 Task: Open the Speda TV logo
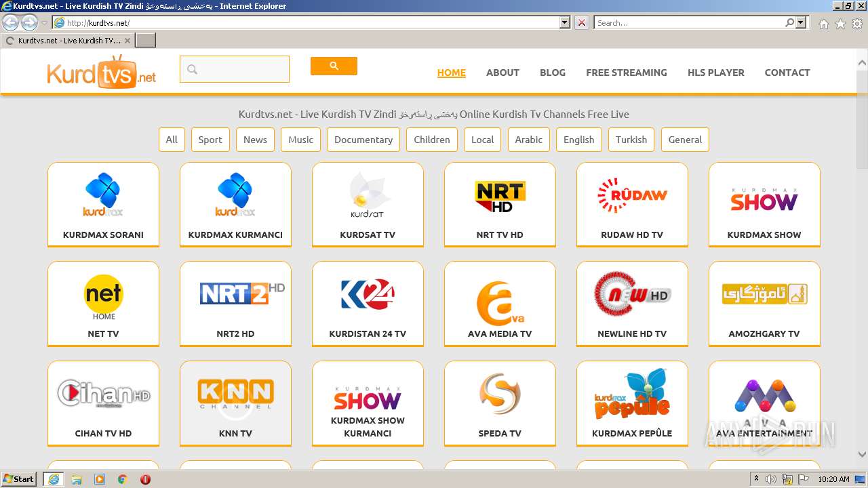pyautogui.click(x=500, y=393)
